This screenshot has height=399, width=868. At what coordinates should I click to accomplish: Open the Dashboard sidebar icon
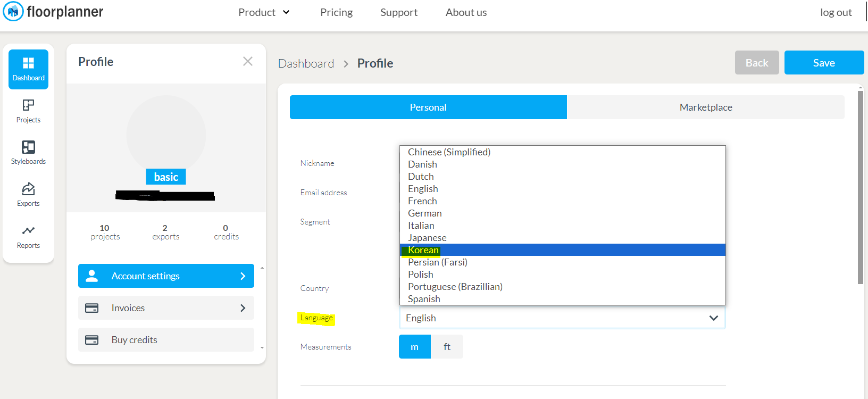coord(28,69)
